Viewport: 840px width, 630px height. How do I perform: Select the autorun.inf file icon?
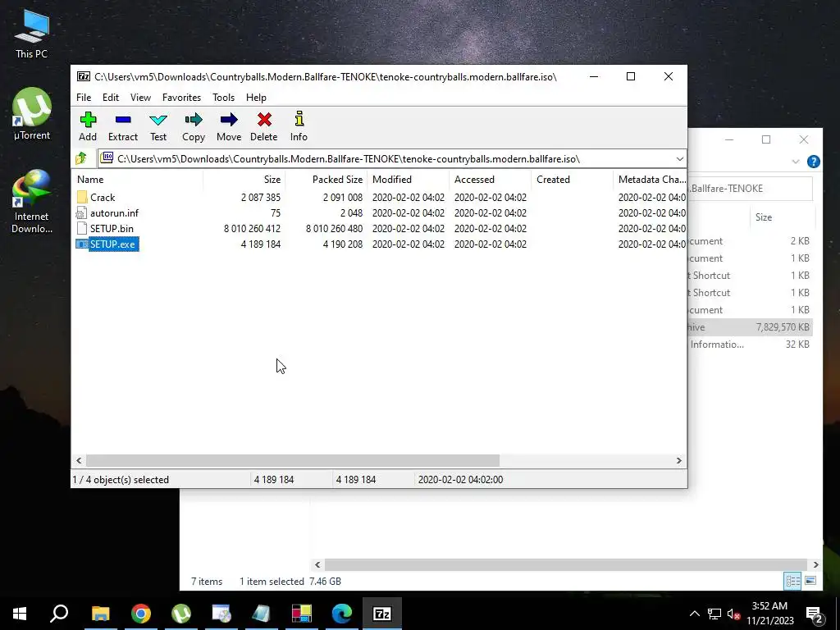click(x=81, y=213)
